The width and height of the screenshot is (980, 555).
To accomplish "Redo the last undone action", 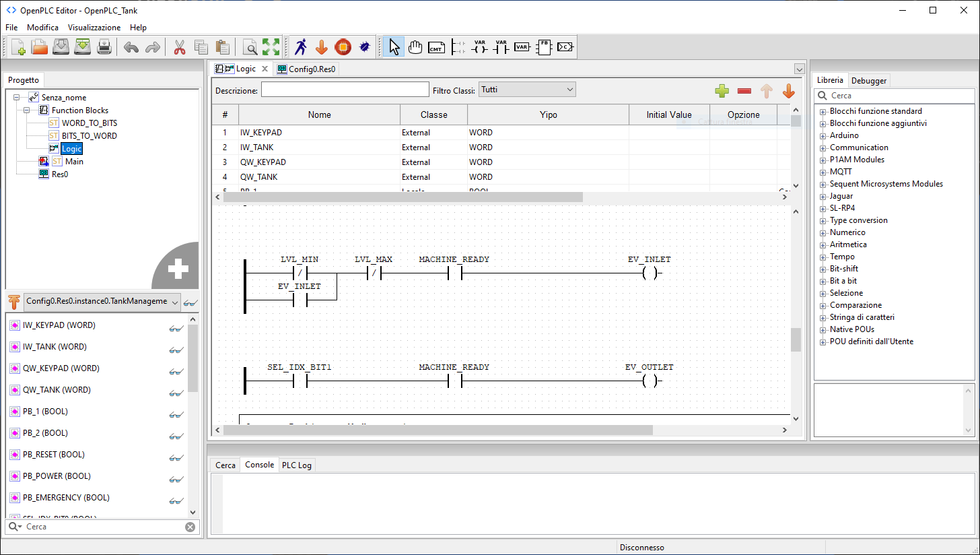I will [x=153, y=47].
